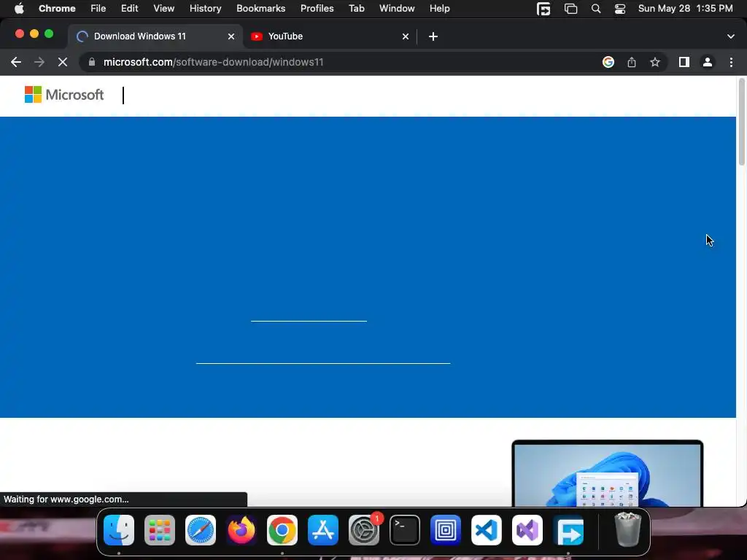Image resolution: width=747 pixels, height=560 pixels.
Task: Open the File menu
Action: tap(98, 8)
